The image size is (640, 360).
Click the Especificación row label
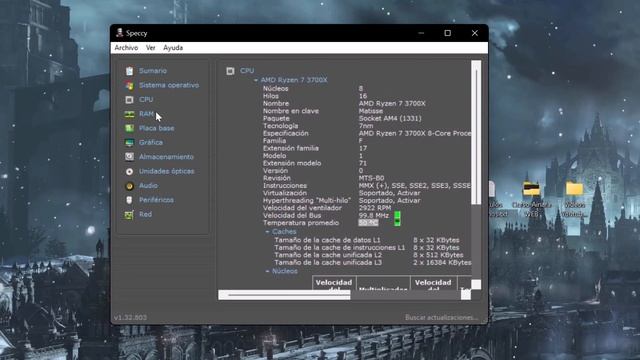click(286, 133)
